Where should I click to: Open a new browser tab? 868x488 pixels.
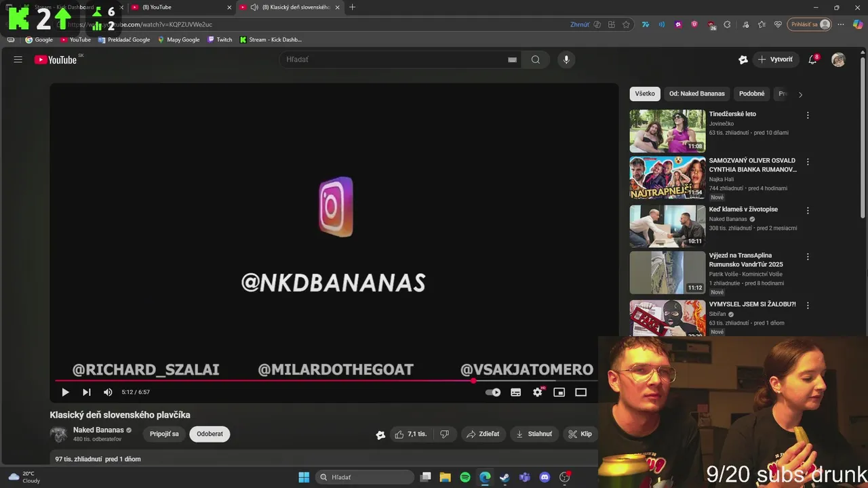click(x=352, y=7)
